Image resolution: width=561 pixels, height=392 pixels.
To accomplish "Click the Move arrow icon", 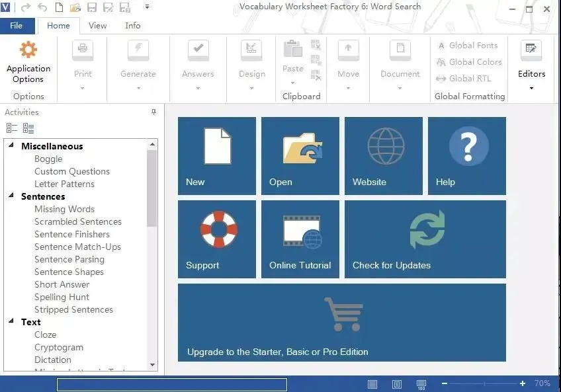I will (348, 50).
